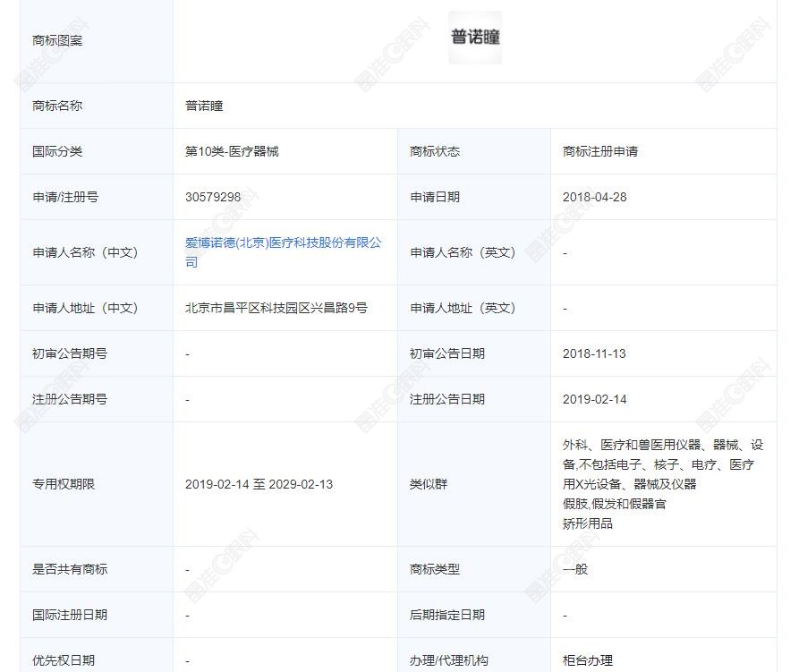This screenshot has width=799, height=672.
Task: Select exclusive period 2019-02-14 至 2029-02-13
Action: coord(259,484)
